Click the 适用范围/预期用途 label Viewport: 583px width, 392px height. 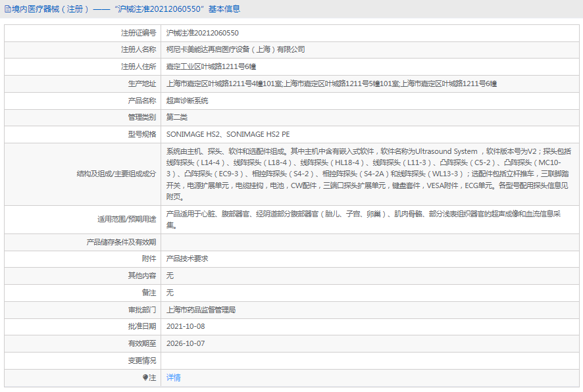(127, 219)
